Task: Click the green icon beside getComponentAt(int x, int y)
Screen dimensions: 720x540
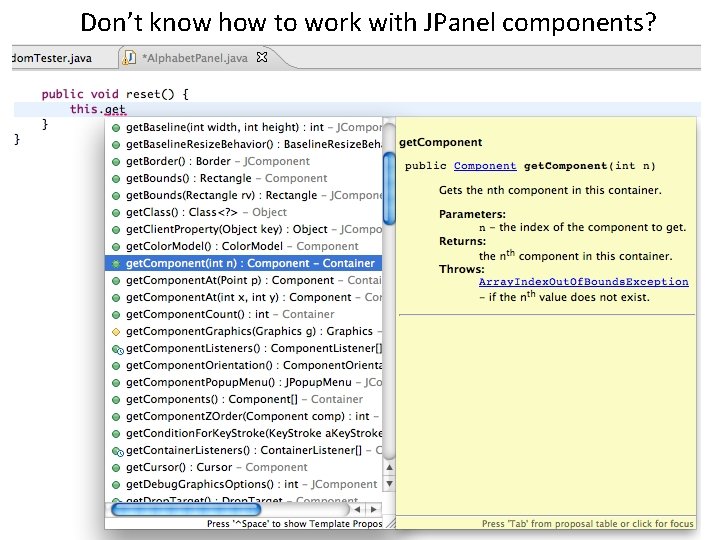Action: pyautogui.click(x=116, y=298)
